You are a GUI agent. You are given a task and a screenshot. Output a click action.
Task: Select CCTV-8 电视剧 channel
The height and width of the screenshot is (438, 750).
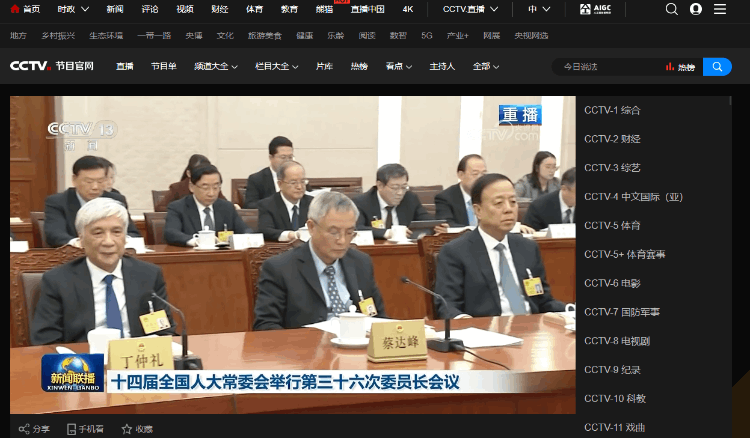tap(617, 341)
